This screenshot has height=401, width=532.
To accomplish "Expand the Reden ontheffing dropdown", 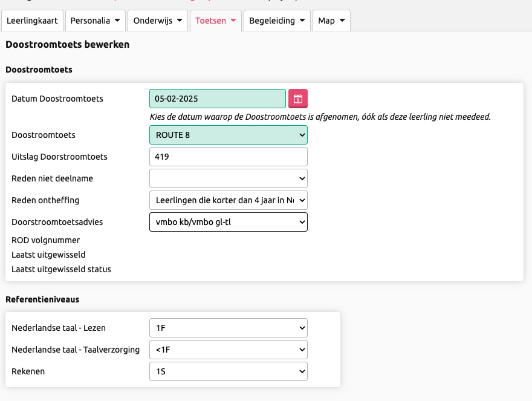I will click(229, 200).
